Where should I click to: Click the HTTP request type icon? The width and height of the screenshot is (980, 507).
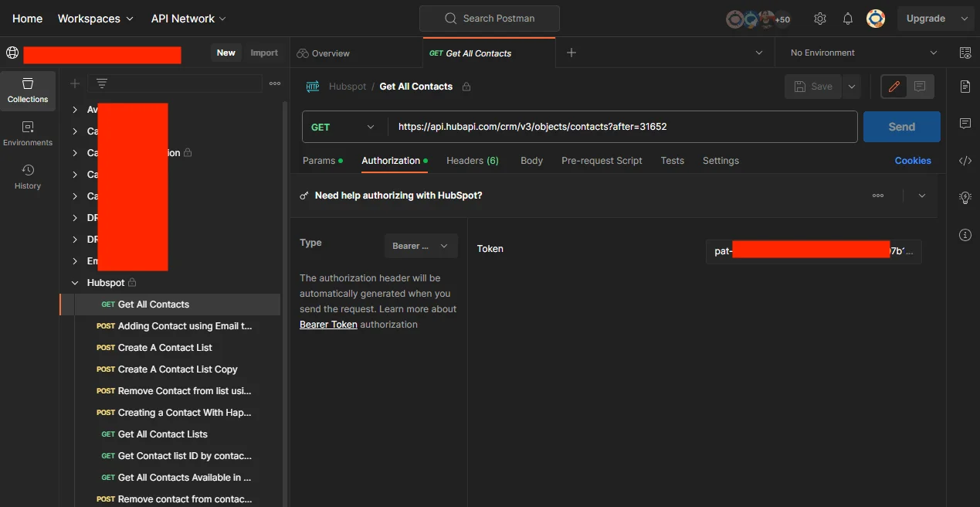pyautogui.click(x=313, y=87)
